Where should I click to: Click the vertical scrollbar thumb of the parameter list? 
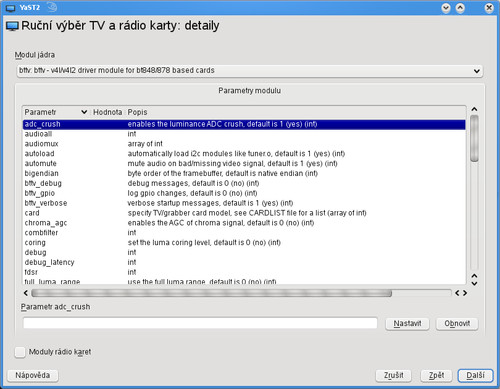474,138
